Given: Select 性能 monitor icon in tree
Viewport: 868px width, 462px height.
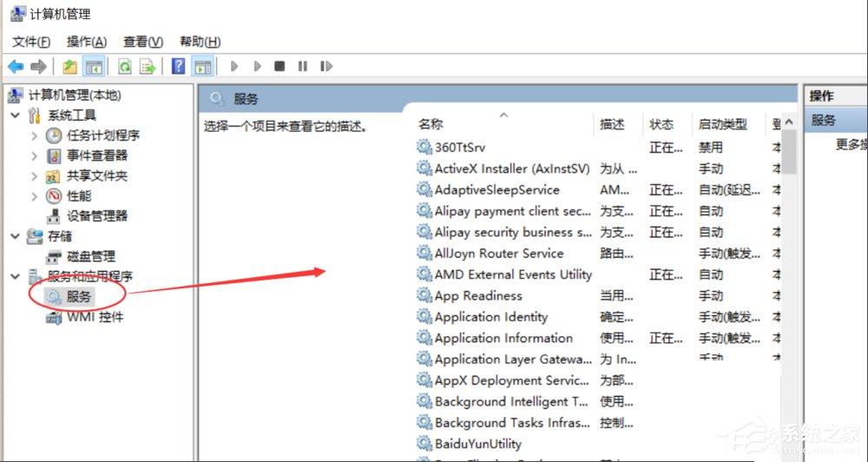Looking at the screenshot, I should 54,196.
